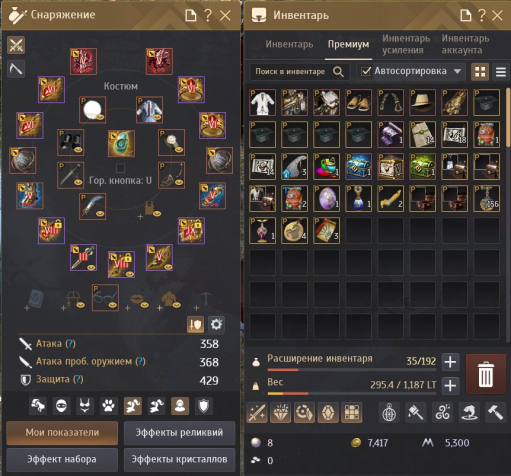Switch to the Инвентарь усиления tab
Screen dimensions: 511x476
[x=406, y=44]
